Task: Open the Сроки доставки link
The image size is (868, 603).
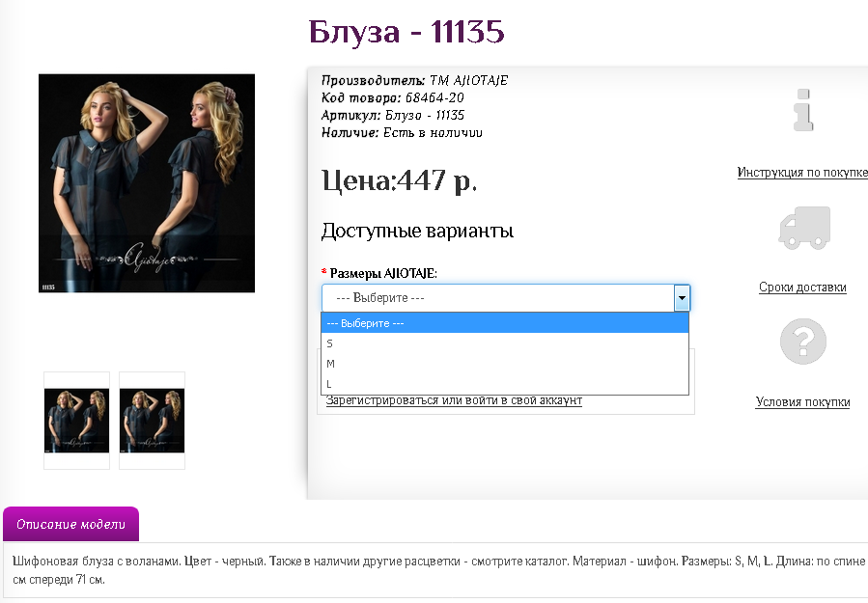Action: (x=802, y=288)
